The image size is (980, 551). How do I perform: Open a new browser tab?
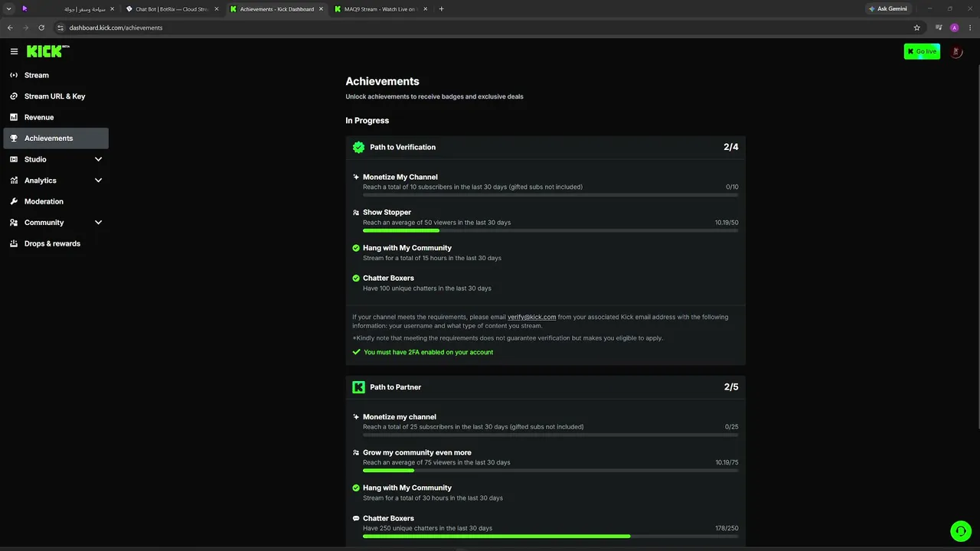coord(441,9)
